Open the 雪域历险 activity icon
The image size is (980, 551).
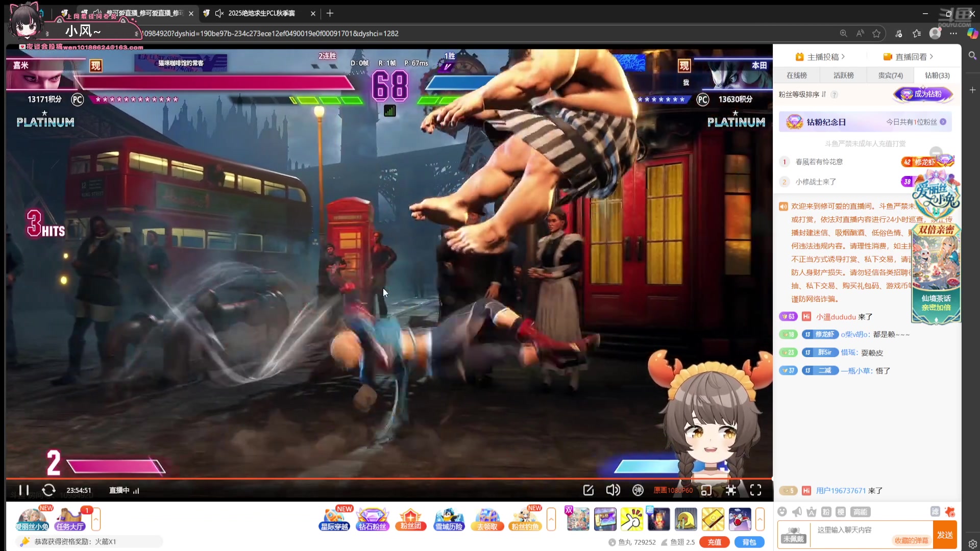click(x=449, y=519)
